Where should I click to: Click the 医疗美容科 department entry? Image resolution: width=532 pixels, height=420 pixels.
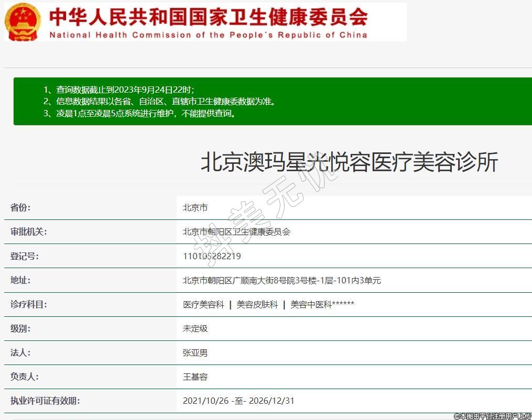click(203, 304)
